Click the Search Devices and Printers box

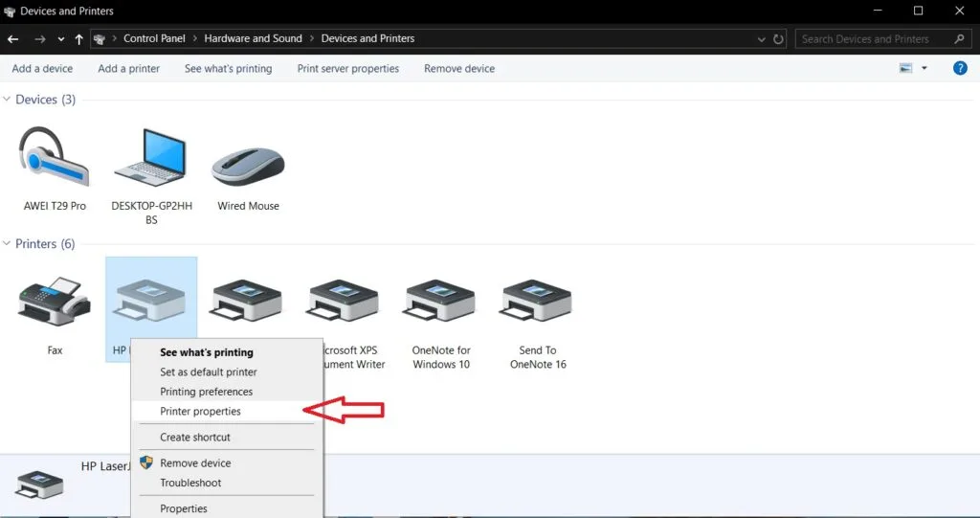pos(875,39)
